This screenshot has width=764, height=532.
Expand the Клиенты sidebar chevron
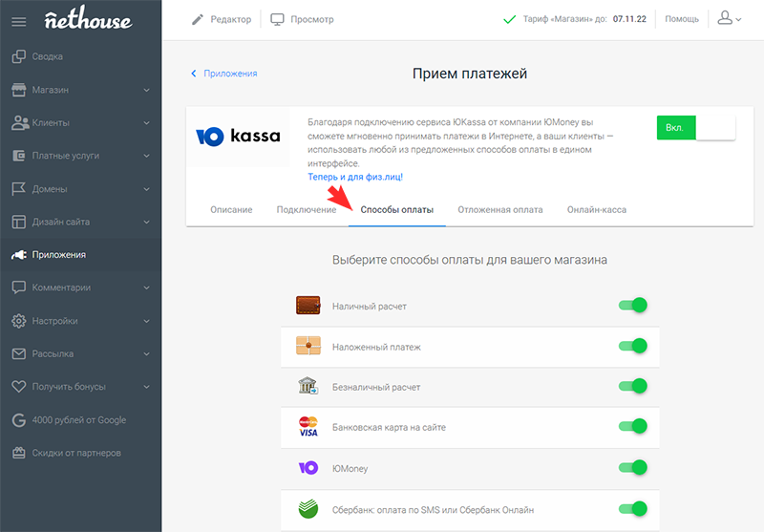pos(147,123)
